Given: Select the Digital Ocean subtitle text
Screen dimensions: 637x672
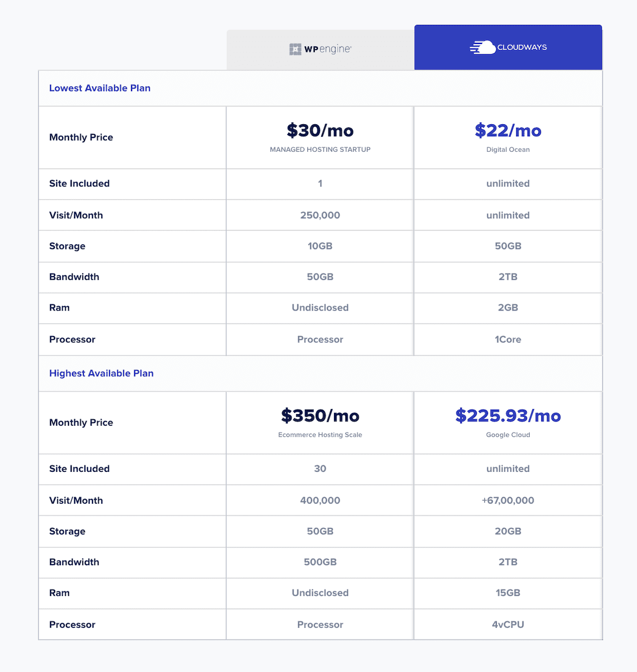Looking at the screenshot, I should tap(507, 150).
